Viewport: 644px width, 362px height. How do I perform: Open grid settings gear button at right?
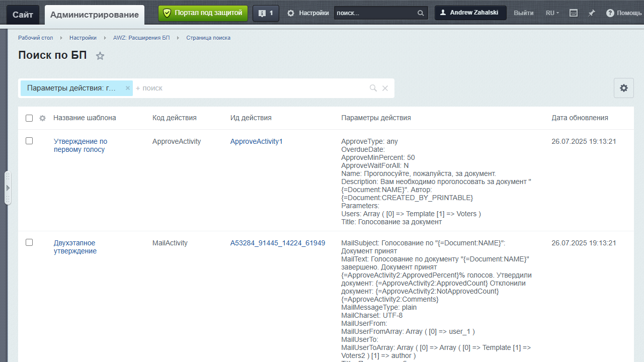tap(623, 88)
